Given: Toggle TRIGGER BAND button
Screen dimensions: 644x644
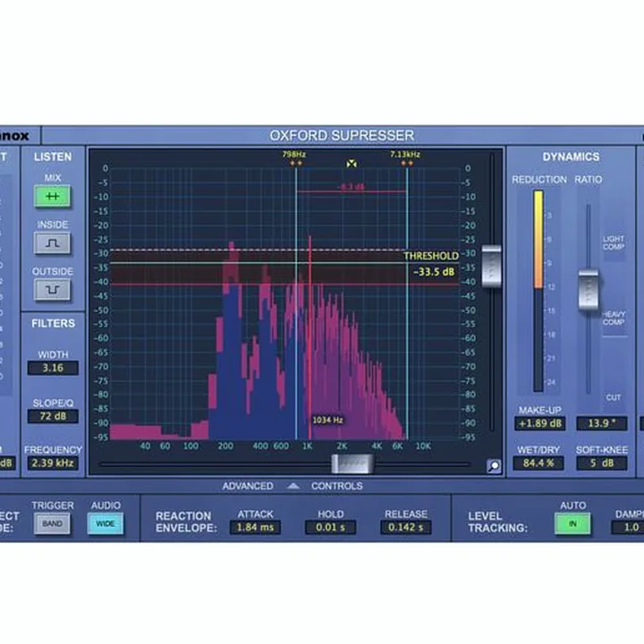Looking at the screenshot, I should (x=53, y=524).
